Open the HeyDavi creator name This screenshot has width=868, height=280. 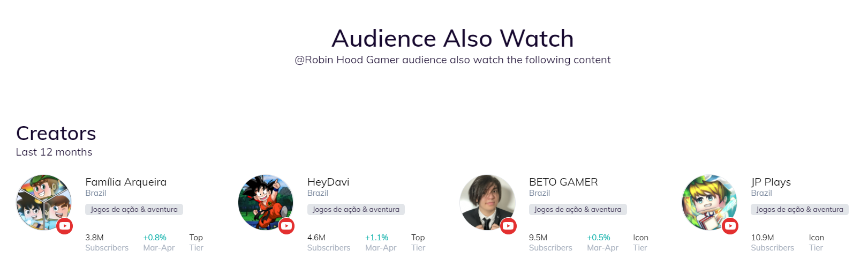coord(328,182)
